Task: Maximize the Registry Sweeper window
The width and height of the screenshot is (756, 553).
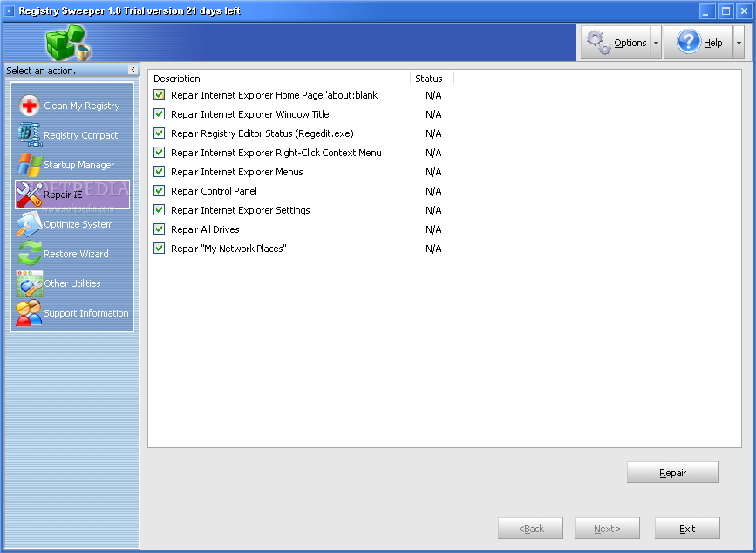Action: point(725,11)
